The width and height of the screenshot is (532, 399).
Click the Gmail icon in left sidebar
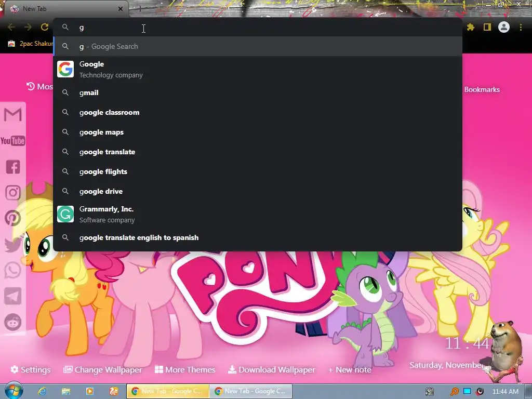[13, 114]
